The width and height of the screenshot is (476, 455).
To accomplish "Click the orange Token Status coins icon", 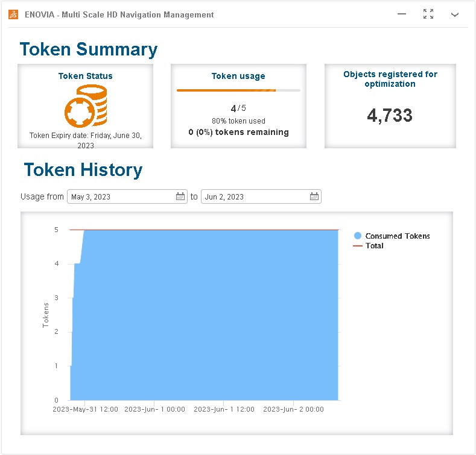I will click(86, 106).
